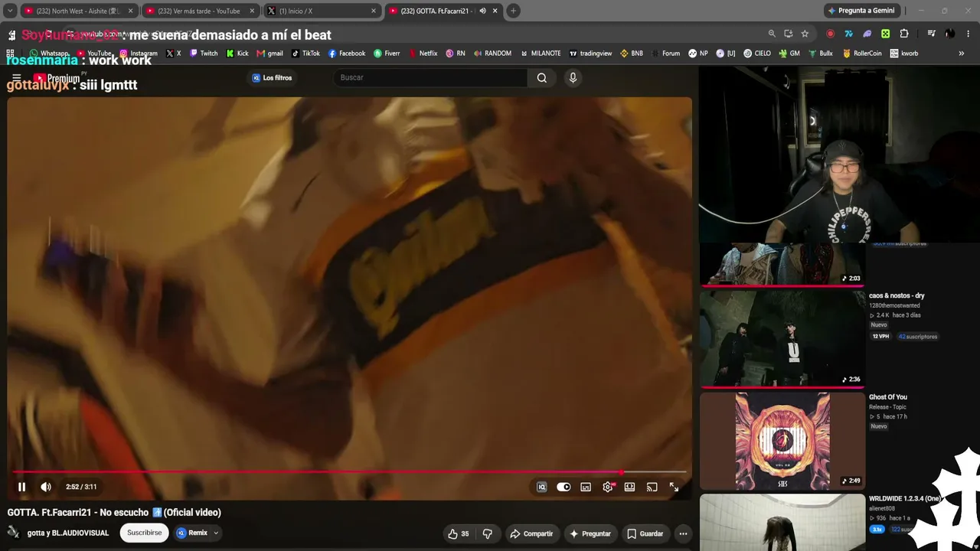Mute the GOTTA tab via its audio icon
This screenshot has height=551, width=980.
(482, 11)
